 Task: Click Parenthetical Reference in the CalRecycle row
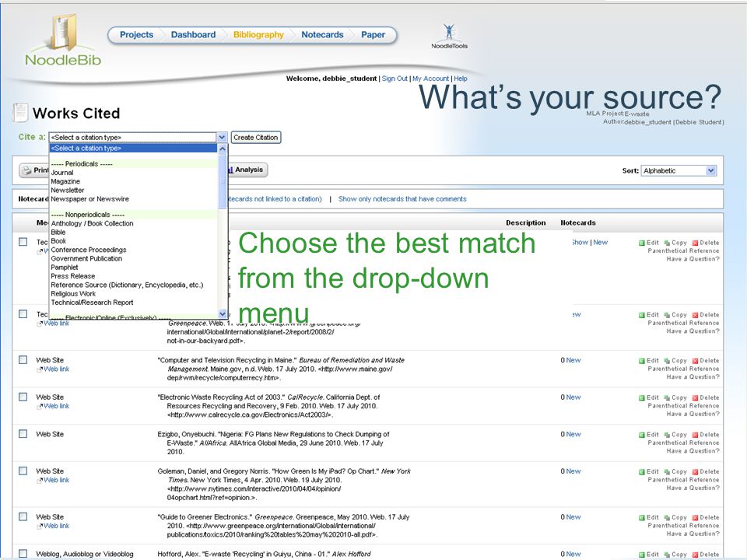[683, 406]
